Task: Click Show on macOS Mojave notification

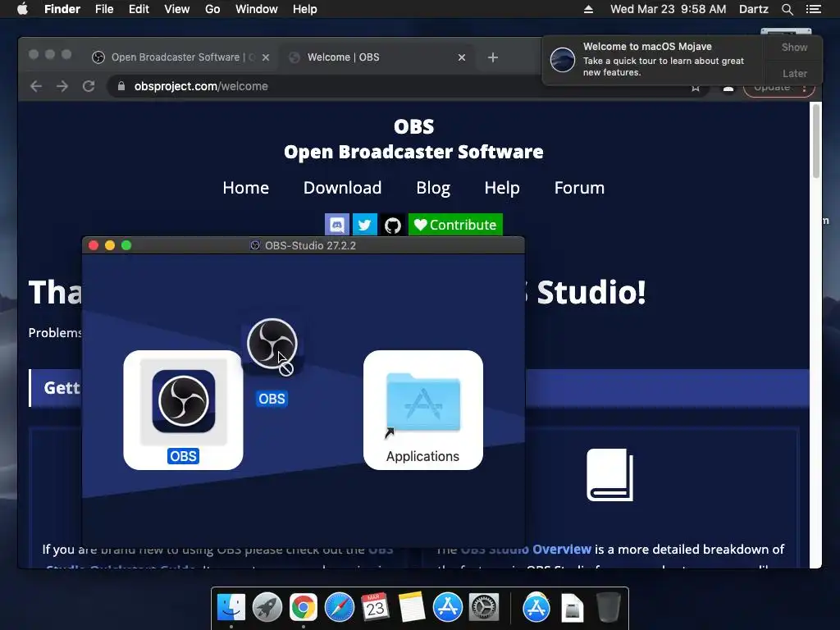Action: tap(794, 47)
